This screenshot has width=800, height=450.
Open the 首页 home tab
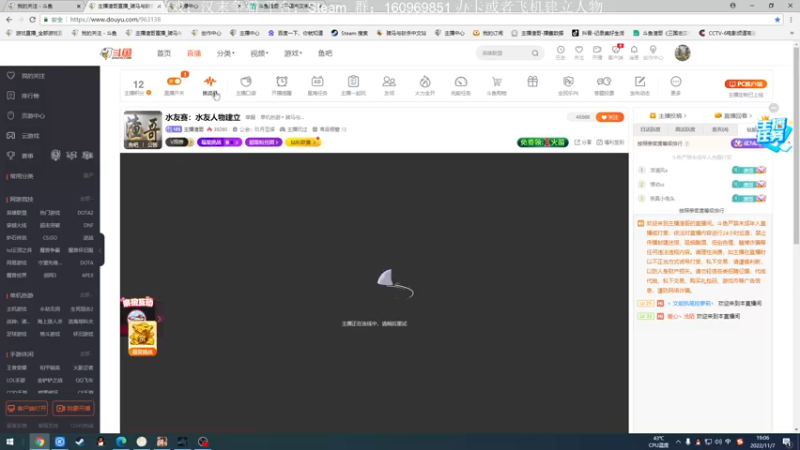click(164, 53)
